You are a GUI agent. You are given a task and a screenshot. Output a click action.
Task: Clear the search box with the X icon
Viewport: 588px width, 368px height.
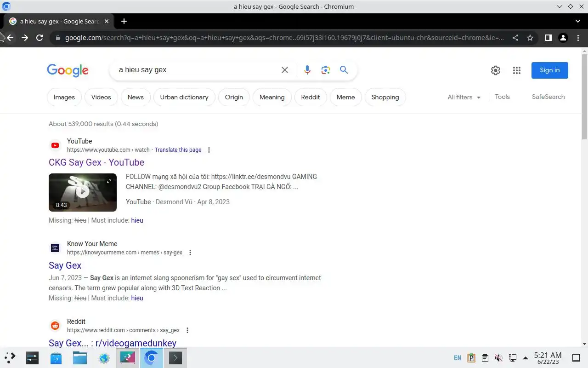pyautogui.click(x=285, y=70)
